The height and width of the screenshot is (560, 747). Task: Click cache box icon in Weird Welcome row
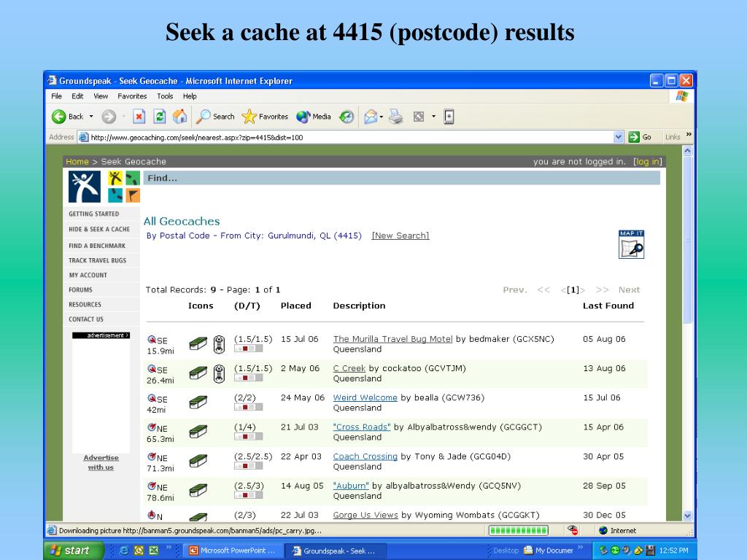[198, 402]
